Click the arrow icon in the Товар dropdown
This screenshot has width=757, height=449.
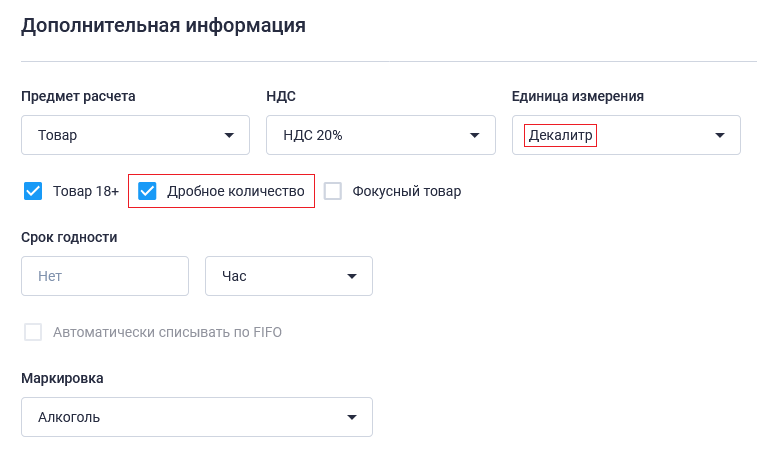click(x=229, y=136)
